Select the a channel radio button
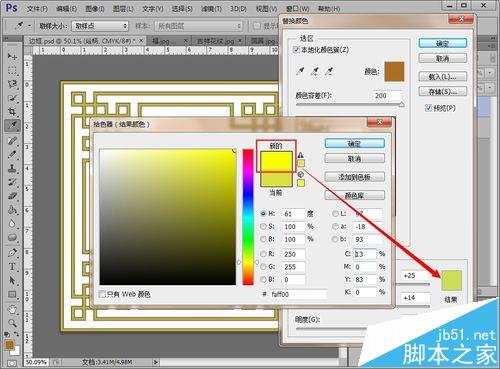The height and width of the screenshot is (369, 500). (335, 226)
